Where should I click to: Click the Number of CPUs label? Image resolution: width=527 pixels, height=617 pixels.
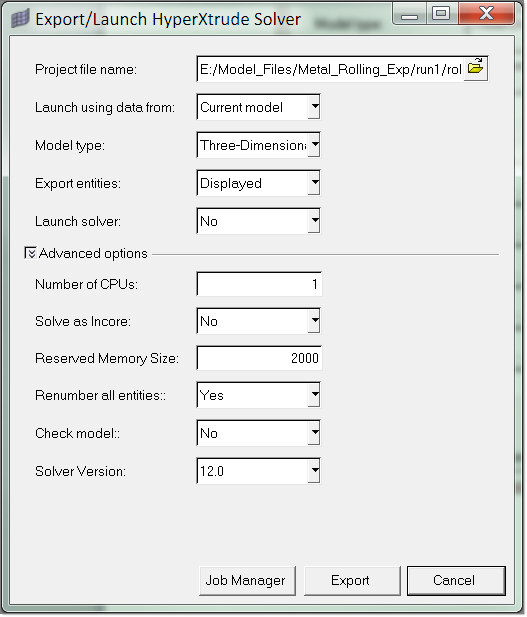(x=86, y=284)
